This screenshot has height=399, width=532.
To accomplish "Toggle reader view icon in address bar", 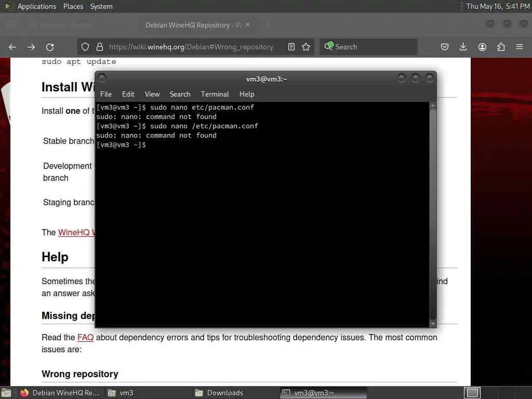I will click(x=291, y=47).
